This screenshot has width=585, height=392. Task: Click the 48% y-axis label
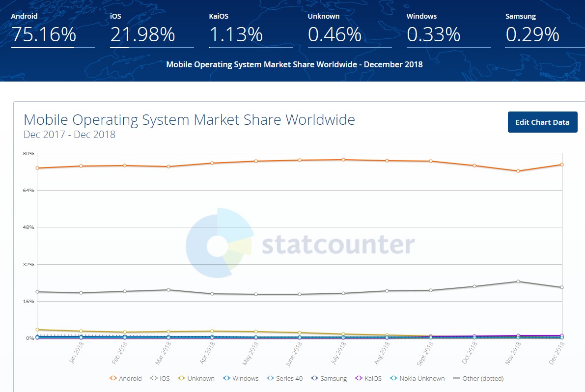pos(28,227)
